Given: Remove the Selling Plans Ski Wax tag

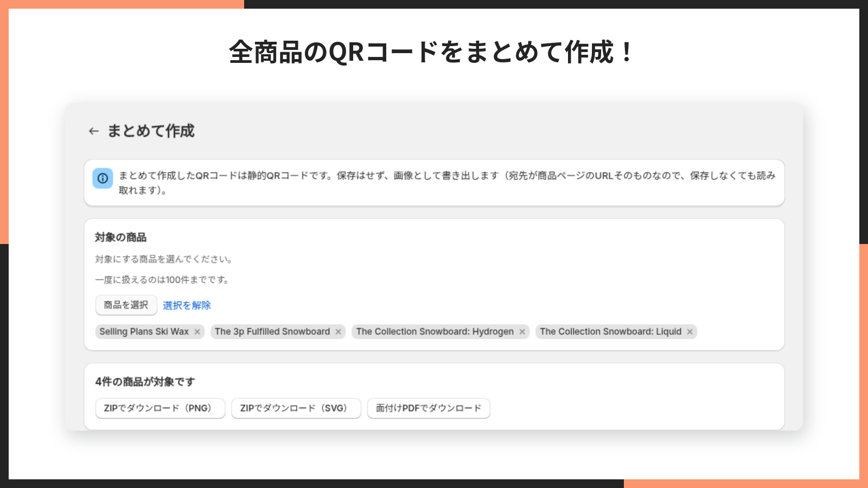Looking at the screenshot, I should pos(197,332).
